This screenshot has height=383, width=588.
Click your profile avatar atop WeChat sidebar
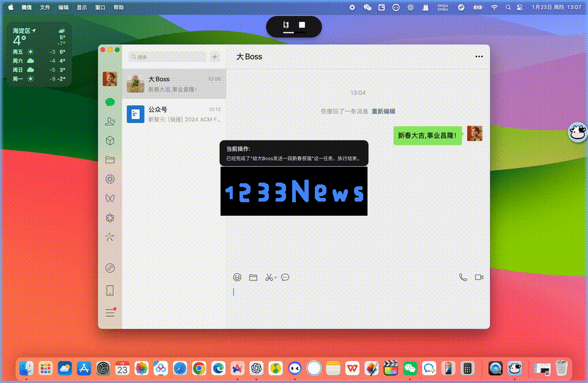point(110,79)
